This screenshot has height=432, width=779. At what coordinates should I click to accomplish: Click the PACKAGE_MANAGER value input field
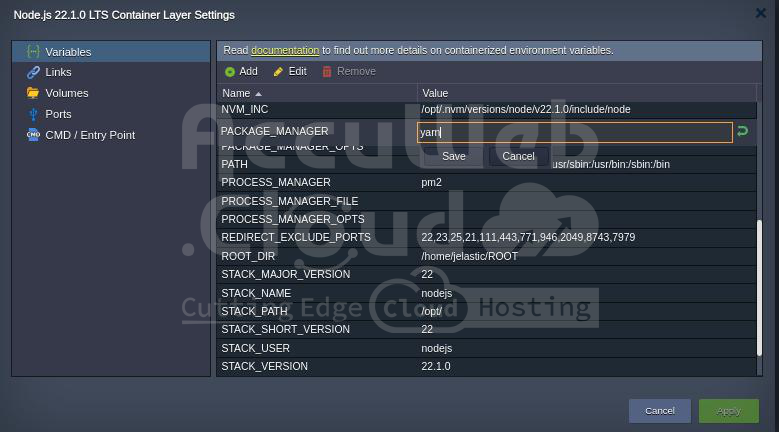pos(574,132)
